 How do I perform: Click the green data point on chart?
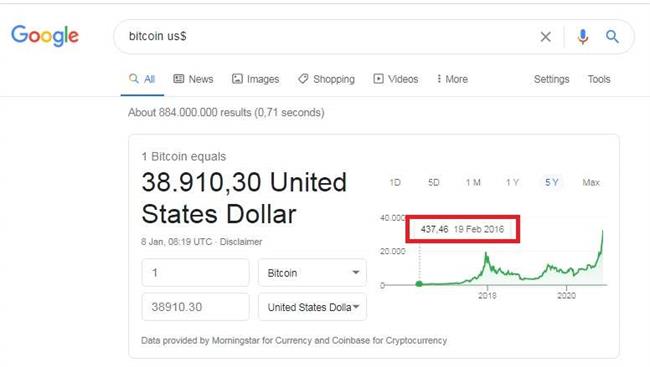(x=419, y=284)
